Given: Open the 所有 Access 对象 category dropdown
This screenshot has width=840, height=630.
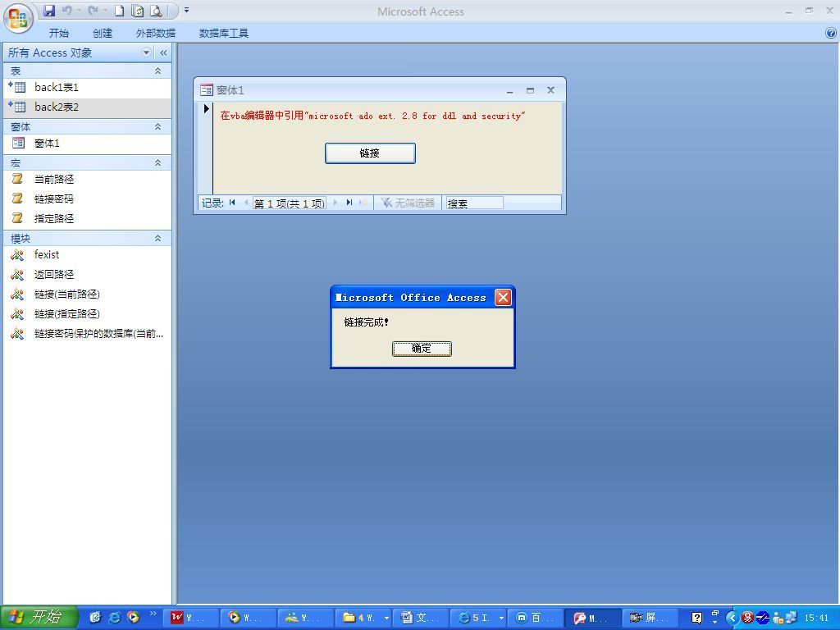Looking at the screenshot, I should tap(146, 52).
